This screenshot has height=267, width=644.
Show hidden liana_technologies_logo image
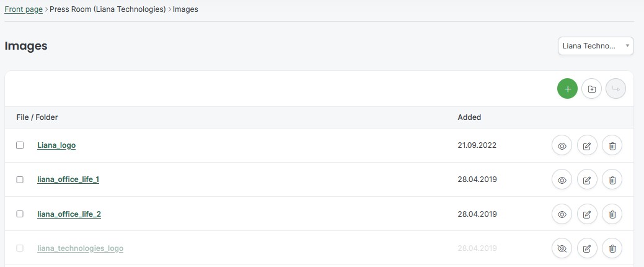coord(562,248)
